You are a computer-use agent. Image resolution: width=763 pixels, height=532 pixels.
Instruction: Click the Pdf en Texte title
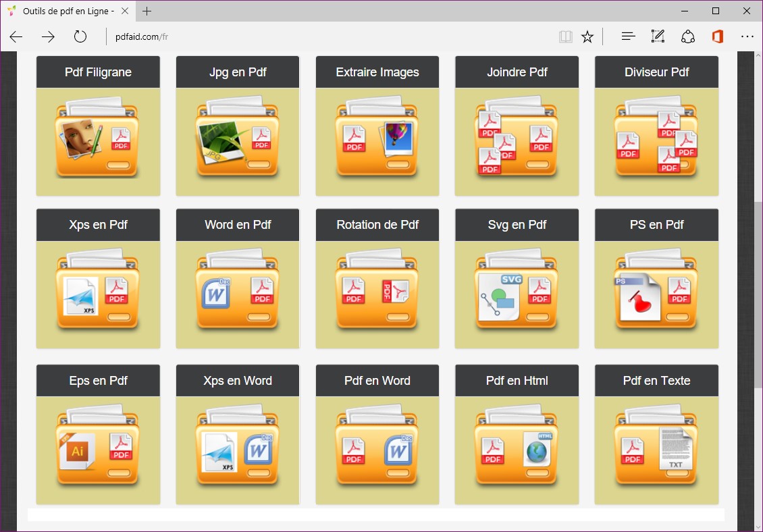656,381
